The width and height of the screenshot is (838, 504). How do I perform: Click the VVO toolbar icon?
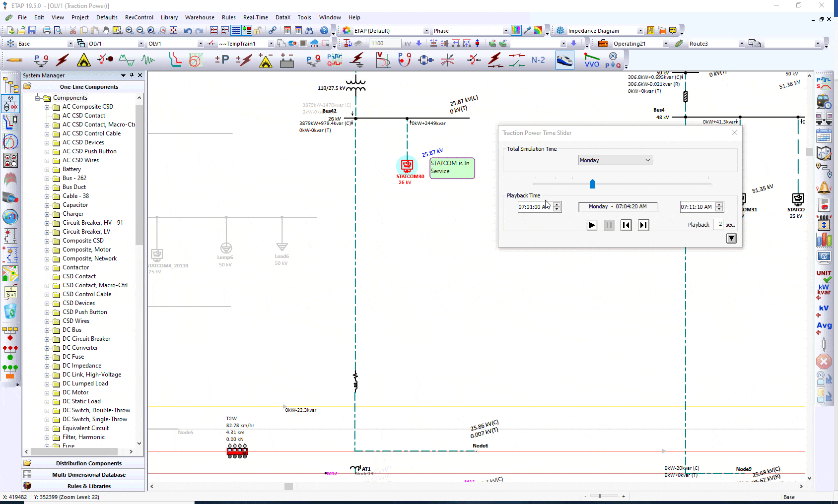(x=591, y=60)
